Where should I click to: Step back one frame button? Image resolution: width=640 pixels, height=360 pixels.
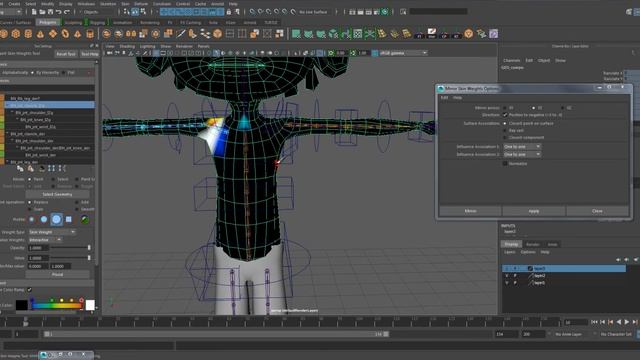603,322
